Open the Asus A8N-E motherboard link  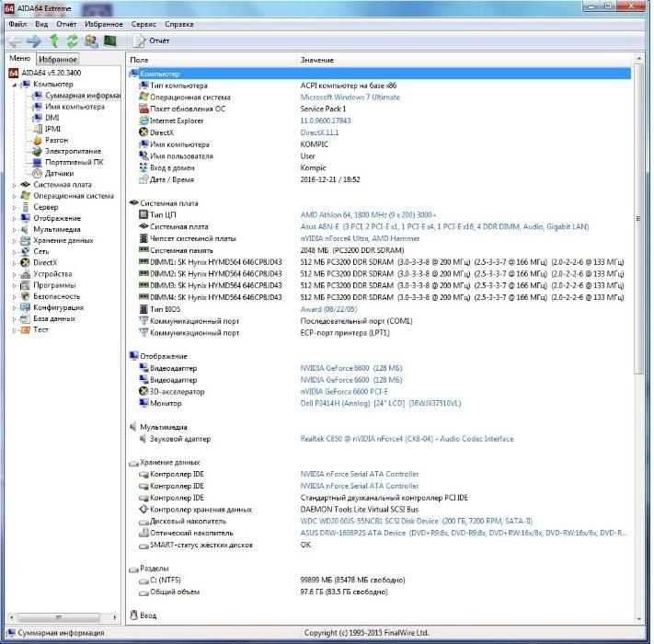[444, 226]
